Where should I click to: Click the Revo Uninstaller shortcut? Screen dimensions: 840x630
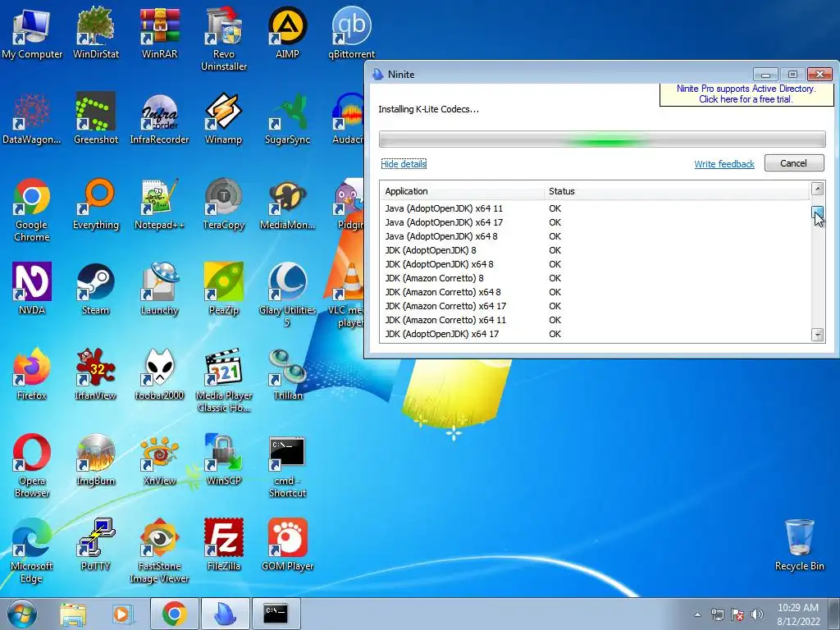point(223,39)
